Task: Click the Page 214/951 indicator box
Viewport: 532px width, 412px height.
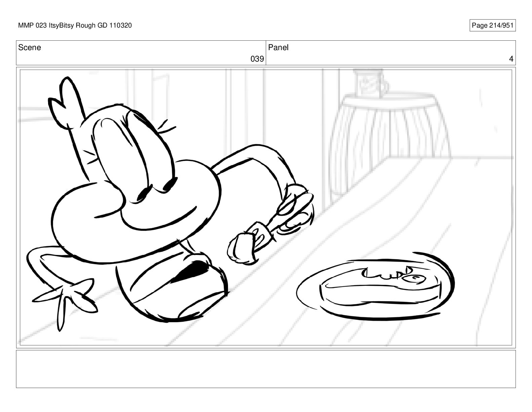Action: pos(492,26)
